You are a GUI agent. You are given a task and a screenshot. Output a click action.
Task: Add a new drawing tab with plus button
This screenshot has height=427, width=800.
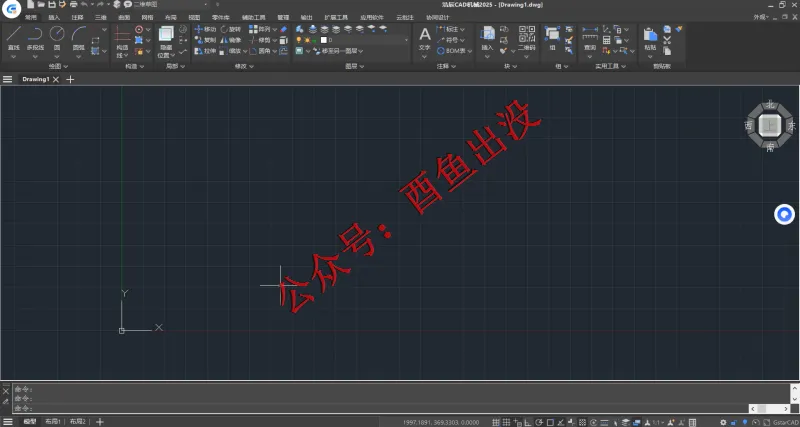point(70,79)
